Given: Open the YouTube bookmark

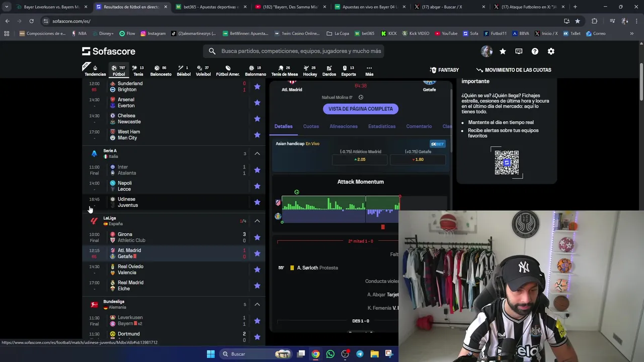Looking at the screenshot, I should coord(446,34).
